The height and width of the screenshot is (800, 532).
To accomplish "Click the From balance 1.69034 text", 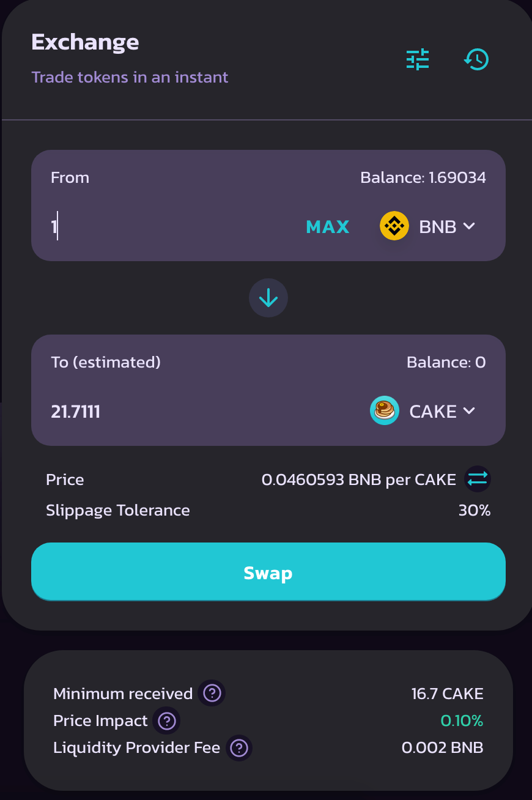I will tap(423, 178).
